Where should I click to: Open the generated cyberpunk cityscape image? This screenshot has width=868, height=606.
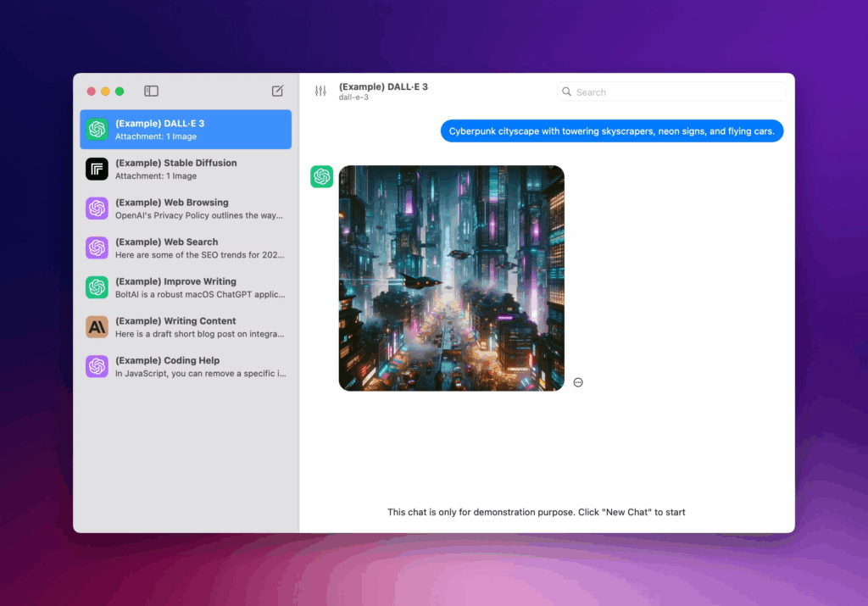pos(452,278)
